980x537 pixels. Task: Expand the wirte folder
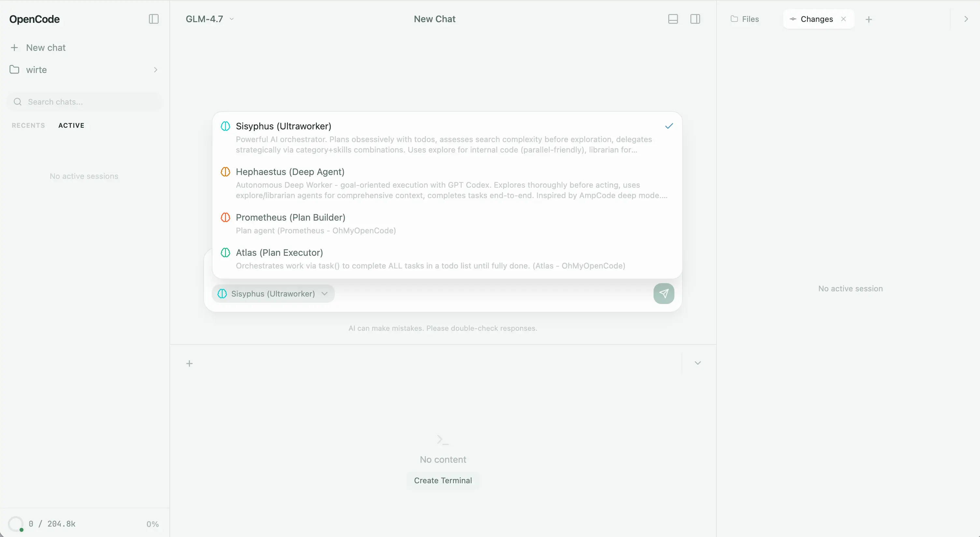coord(155,70)
